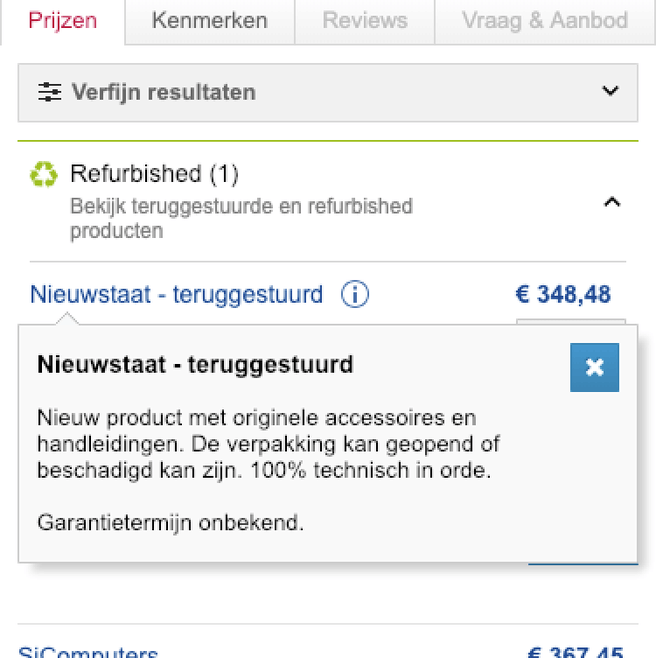Image resolution: width=656 pixels, height=658 pixels.
Task: Collapse the Refurbished section with the up chevron
Action: pos(612,202)
